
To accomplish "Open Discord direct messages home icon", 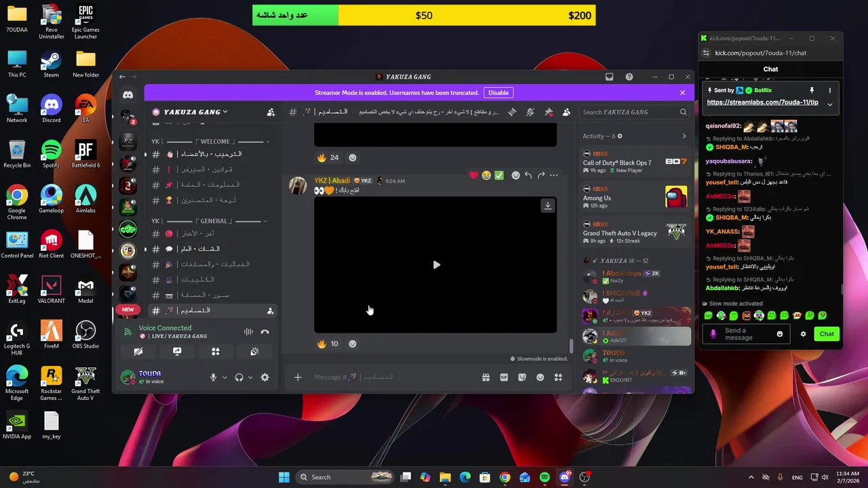I will [x=128, y=96].
